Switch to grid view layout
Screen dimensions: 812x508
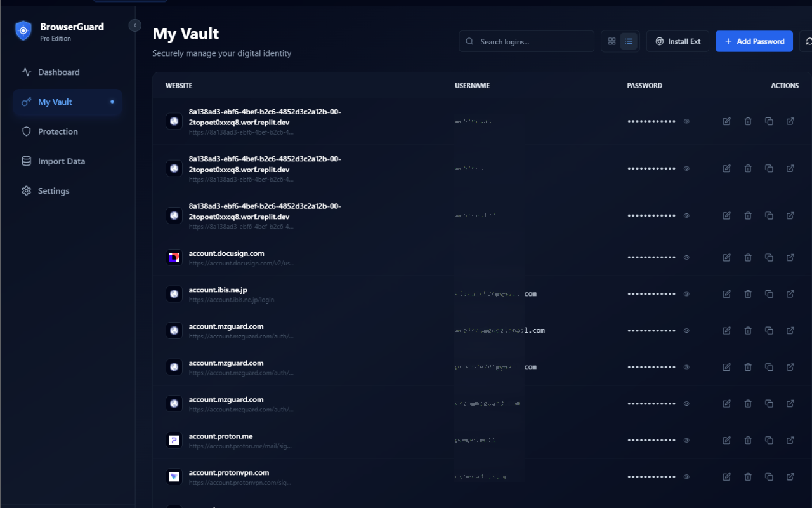point(611,41)
